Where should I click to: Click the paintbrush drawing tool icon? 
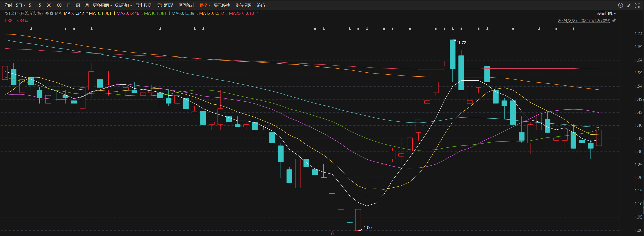pos(629,5)
